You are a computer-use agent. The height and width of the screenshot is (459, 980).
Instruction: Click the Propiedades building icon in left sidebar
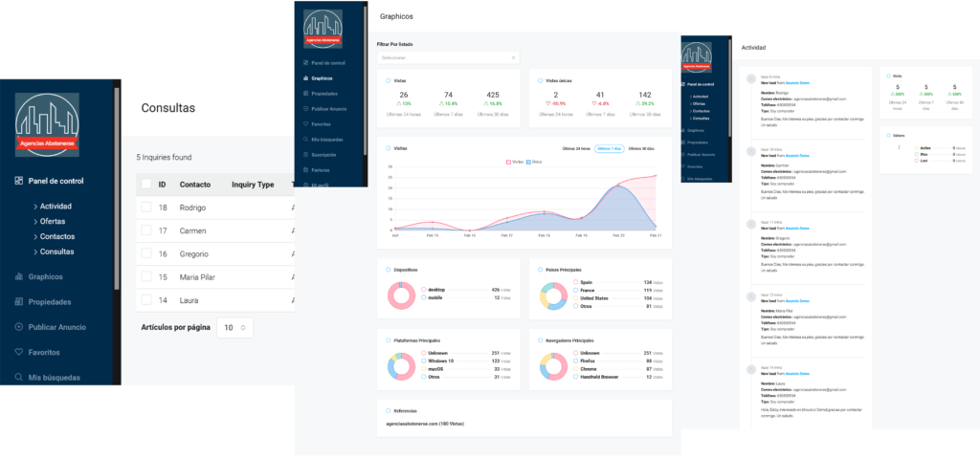pos(19,301)
